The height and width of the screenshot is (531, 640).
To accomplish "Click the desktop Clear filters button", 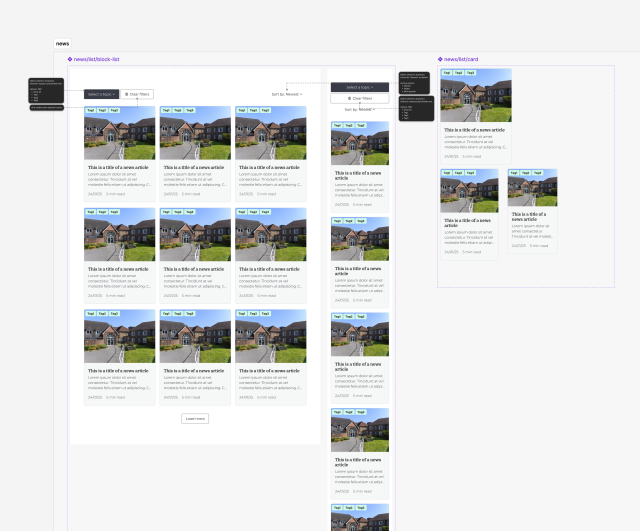I will pos(137,94).
